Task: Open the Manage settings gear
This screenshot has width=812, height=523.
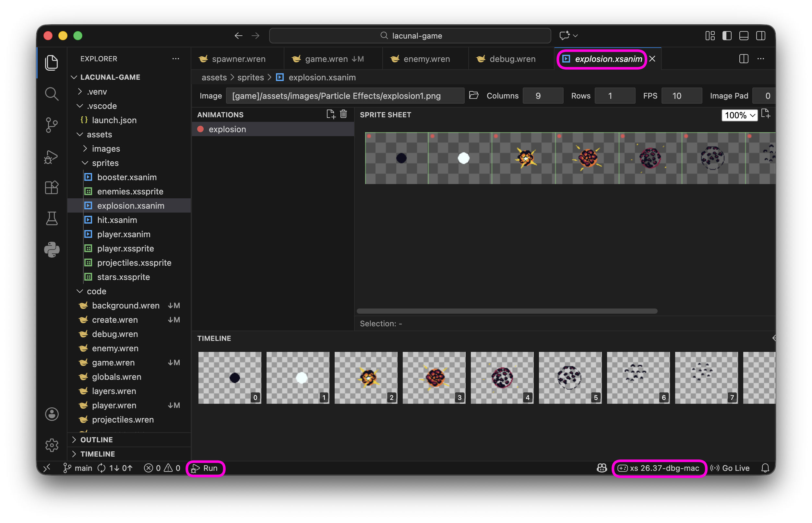Action: [52, 445]
